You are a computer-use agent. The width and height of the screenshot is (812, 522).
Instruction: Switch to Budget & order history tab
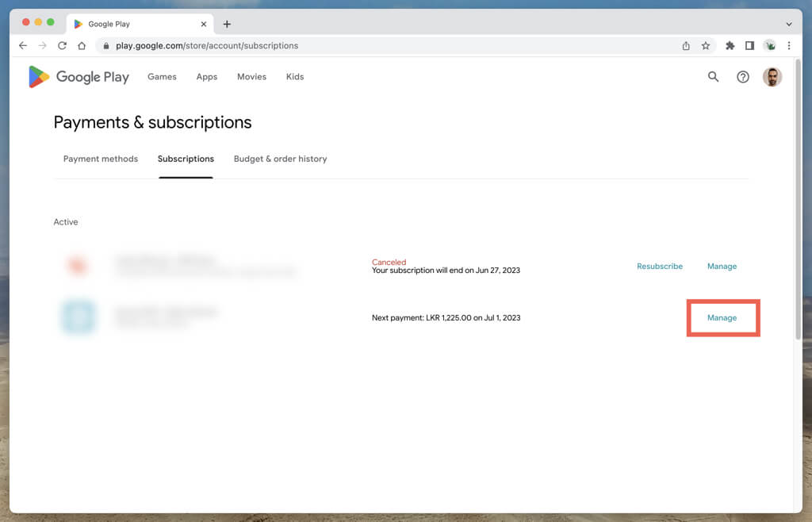point(280,159)
